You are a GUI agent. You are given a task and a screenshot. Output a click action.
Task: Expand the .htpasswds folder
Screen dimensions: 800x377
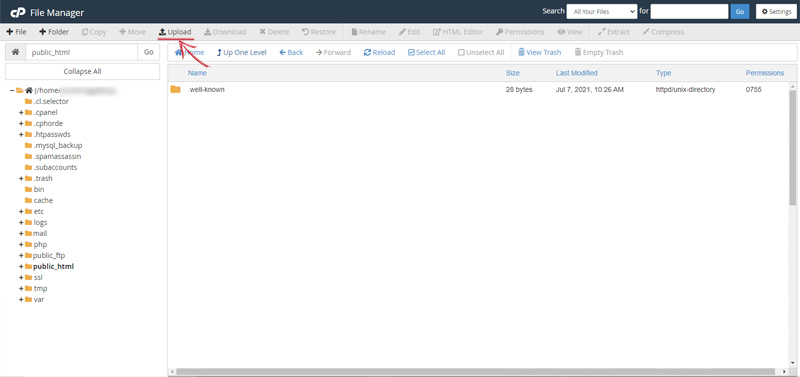[21, 134]
